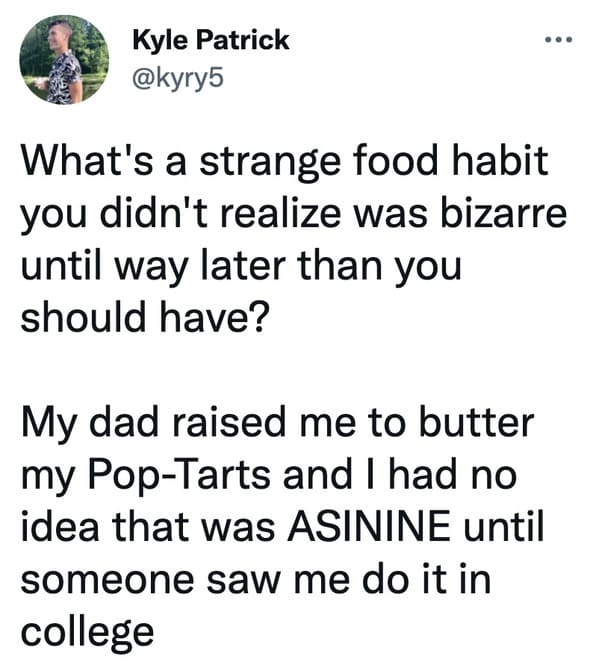
Task: Visit the @kyry5 handle link
Action: 178,79
